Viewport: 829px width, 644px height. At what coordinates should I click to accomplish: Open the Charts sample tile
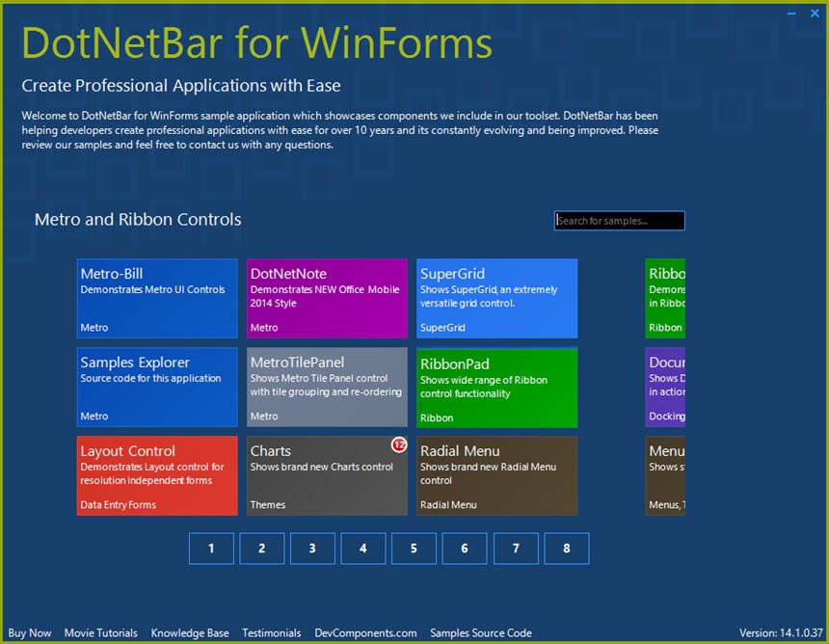pos(327,476)
